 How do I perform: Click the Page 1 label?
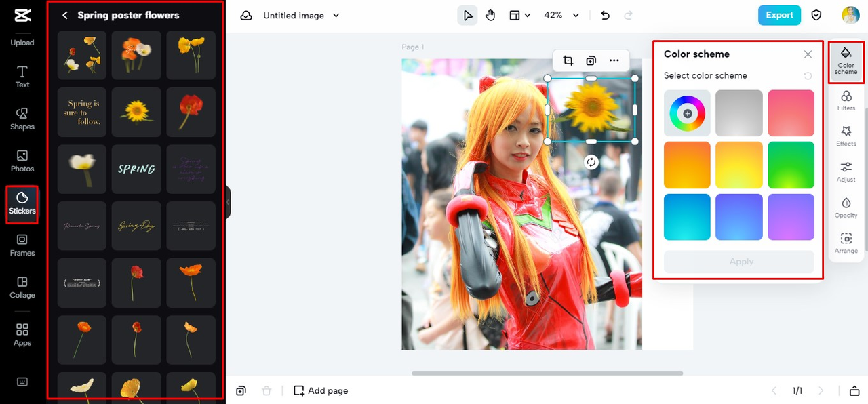pos(413,47)
